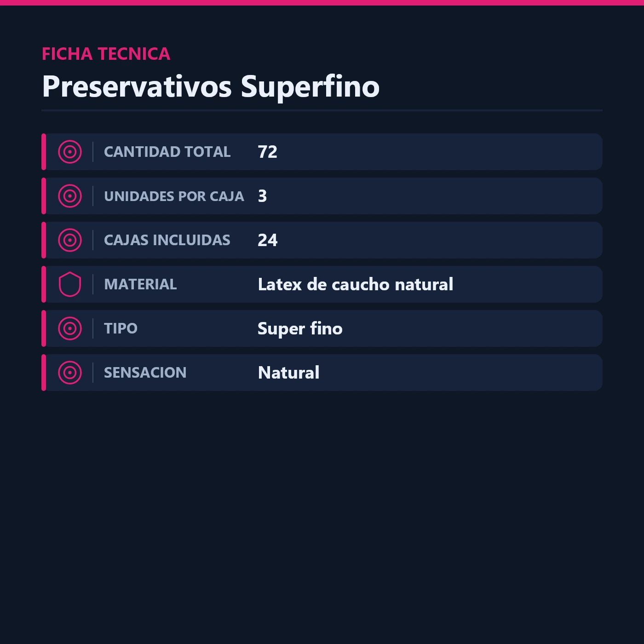Click the Latex de caucho natural value
This screenshot has height=644, width=644.
pos(356,284)
